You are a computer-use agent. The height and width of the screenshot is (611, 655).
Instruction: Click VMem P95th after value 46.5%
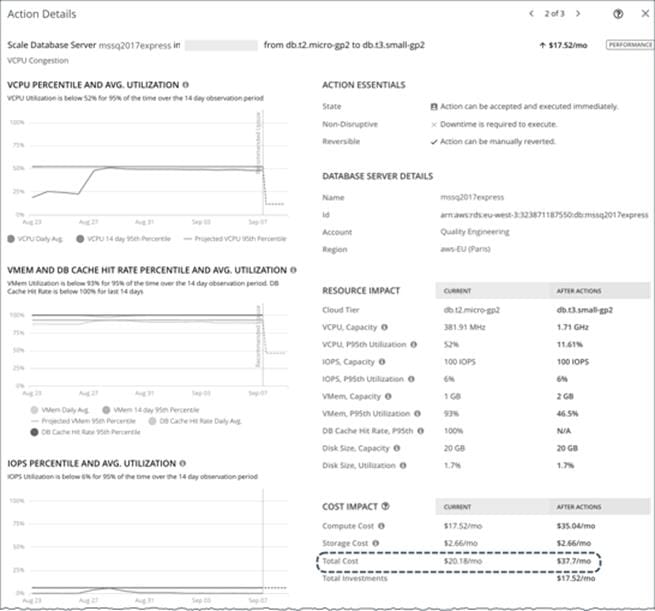567,413
